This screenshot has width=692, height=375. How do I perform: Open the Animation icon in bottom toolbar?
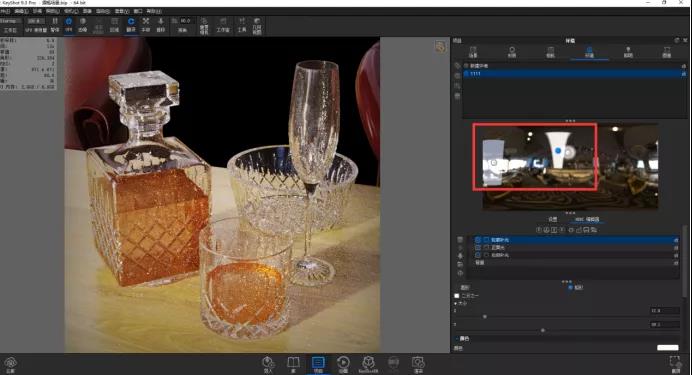pos(343,363)
